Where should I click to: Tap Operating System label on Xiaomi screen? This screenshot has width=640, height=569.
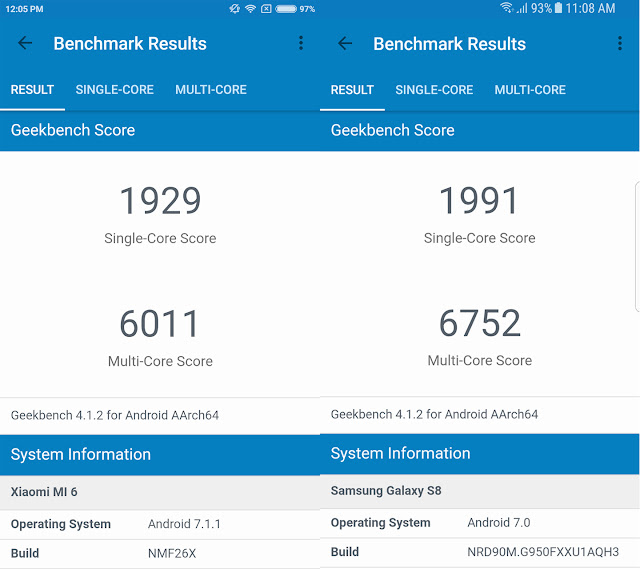pyautogui.click(x=60, y=524)
